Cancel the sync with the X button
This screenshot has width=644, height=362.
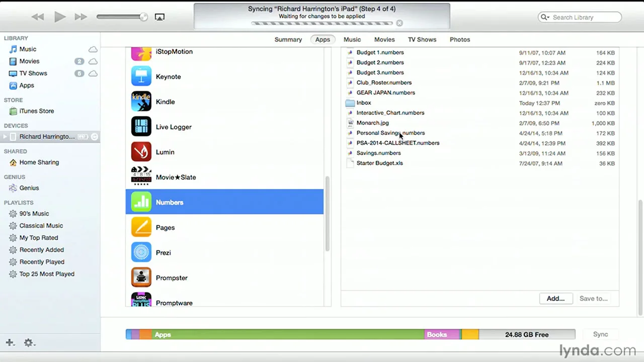tap(399, 23)
